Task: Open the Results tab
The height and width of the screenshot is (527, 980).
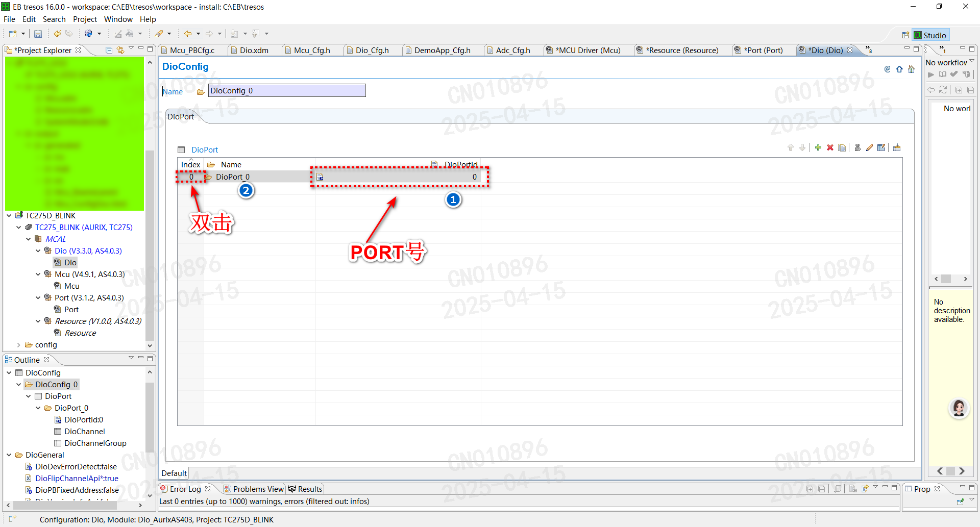Action: (x=305, y=489)
